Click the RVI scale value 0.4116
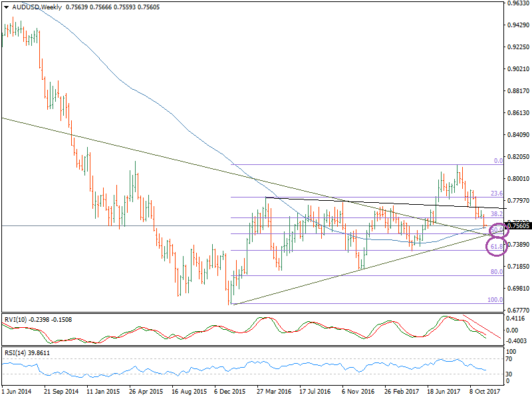Screen dimensions: 532x399 (515, 319)
